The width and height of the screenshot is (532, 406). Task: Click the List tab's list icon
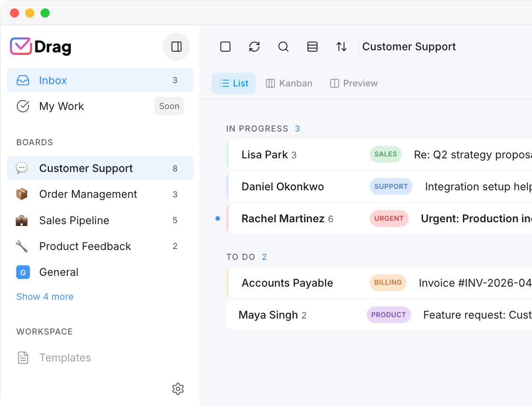click(x=224, y=83)
